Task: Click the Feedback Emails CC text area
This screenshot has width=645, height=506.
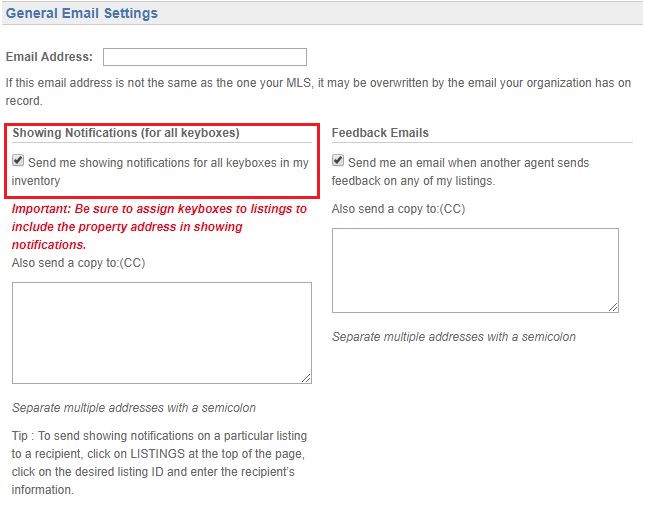Action: (x=475, y=270)
